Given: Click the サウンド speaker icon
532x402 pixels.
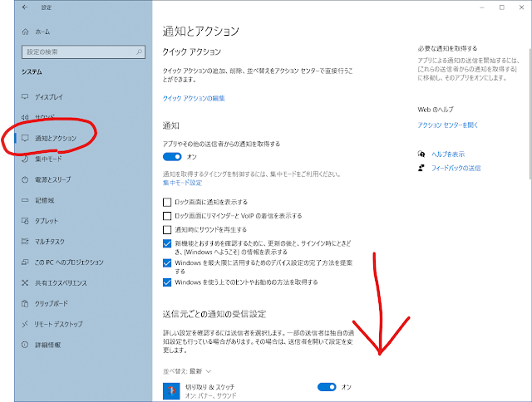Looking at the screenshot, I should coord(25,117).
